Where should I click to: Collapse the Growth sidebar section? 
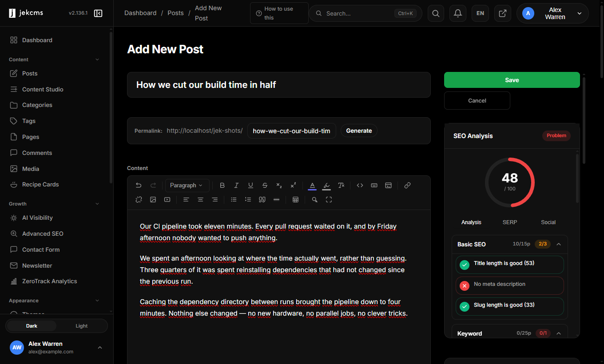[x=97, y=204]
